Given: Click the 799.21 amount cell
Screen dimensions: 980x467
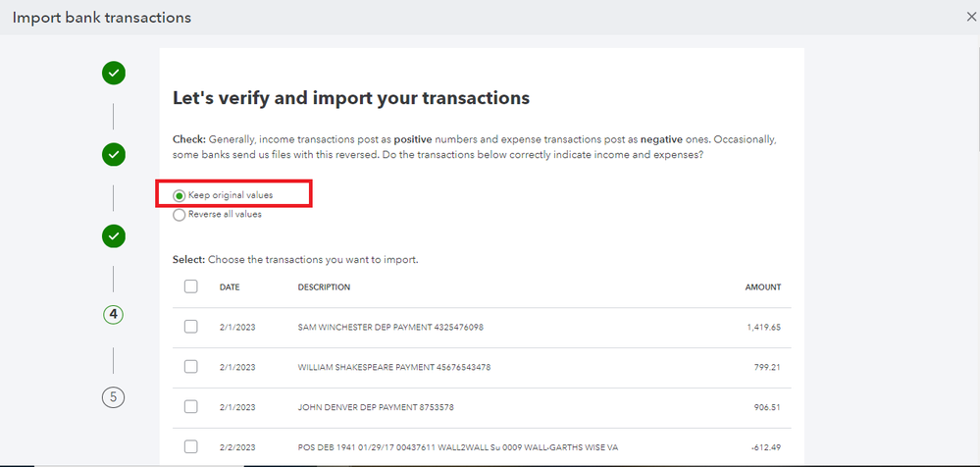Looking at the screenshot, I should point(764,367).
